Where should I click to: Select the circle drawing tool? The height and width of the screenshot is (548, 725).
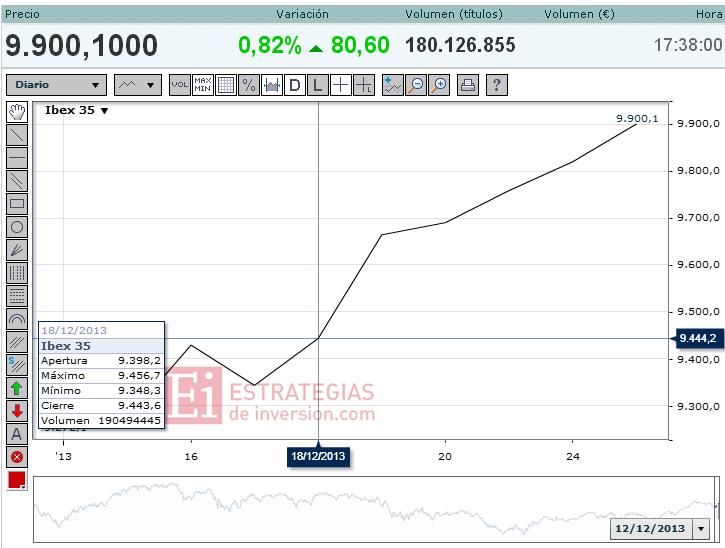(x=17, y=227)
